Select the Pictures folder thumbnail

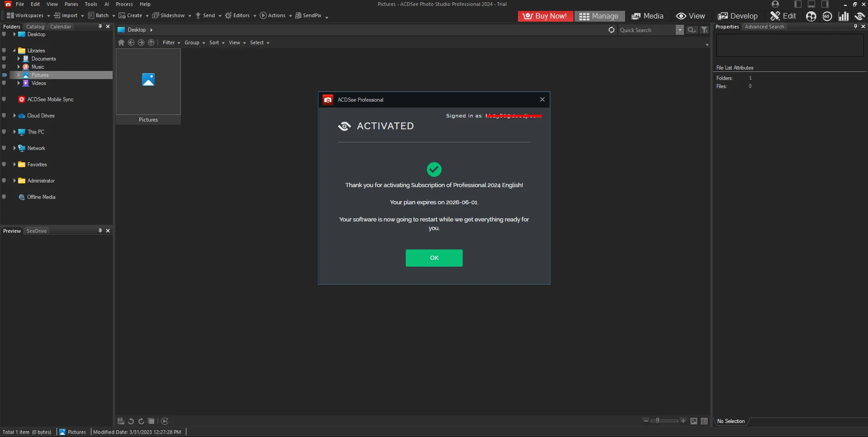point(148,86)
